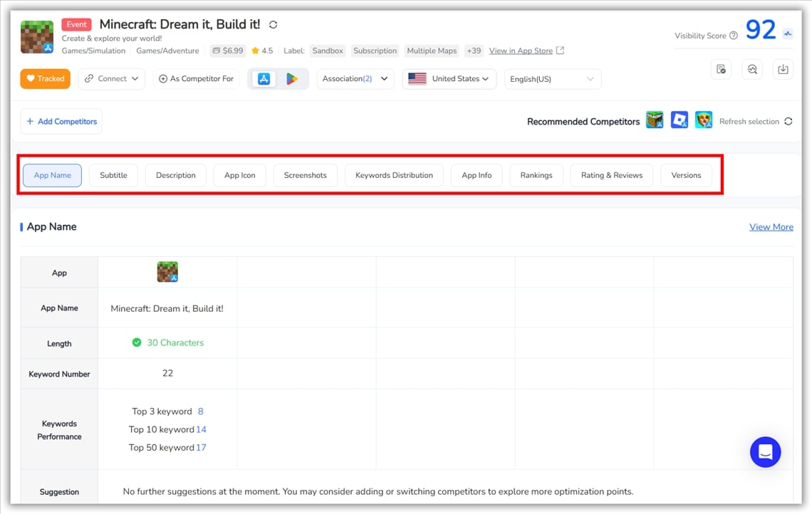This screenshot has width=812, height=514.
Task: Open the Roblox recommended competitor icon
Action: point(680,120)
